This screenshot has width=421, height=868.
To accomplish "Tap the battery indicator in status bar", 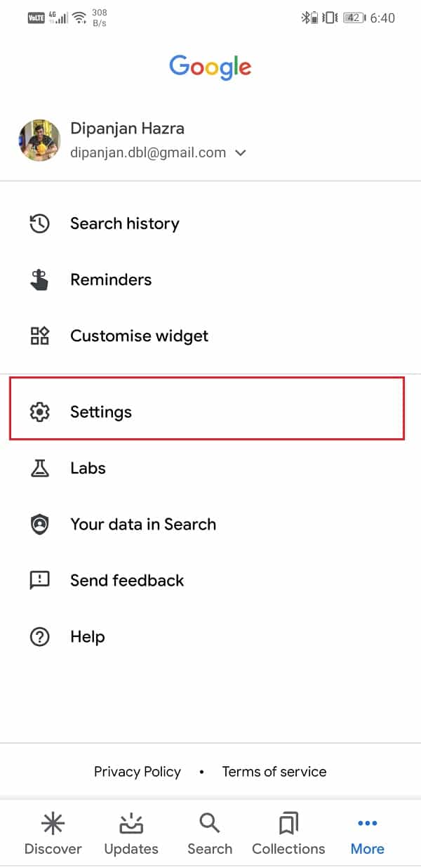I will pyautogui.click(x=353, y=18).
